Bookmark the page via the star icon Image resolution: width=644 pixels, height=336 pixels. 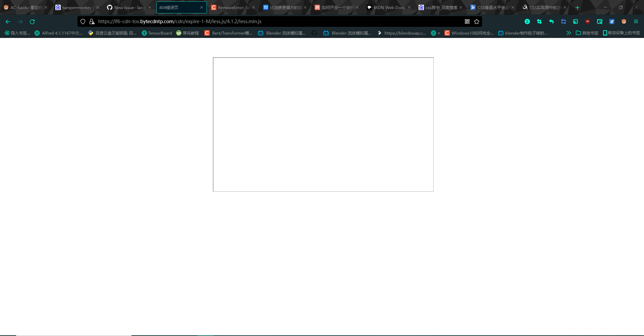coord(477,21)
